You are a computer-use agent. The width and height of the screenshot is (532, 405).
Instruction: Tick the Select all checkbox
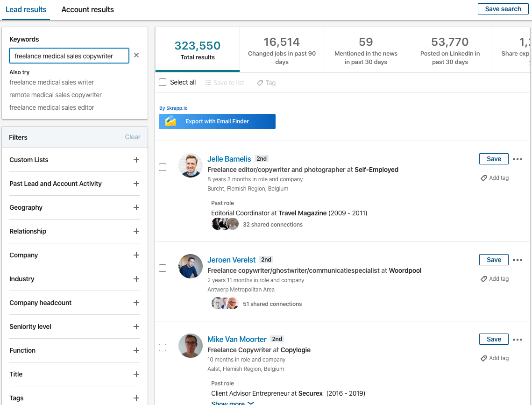(x=163, y=82)
